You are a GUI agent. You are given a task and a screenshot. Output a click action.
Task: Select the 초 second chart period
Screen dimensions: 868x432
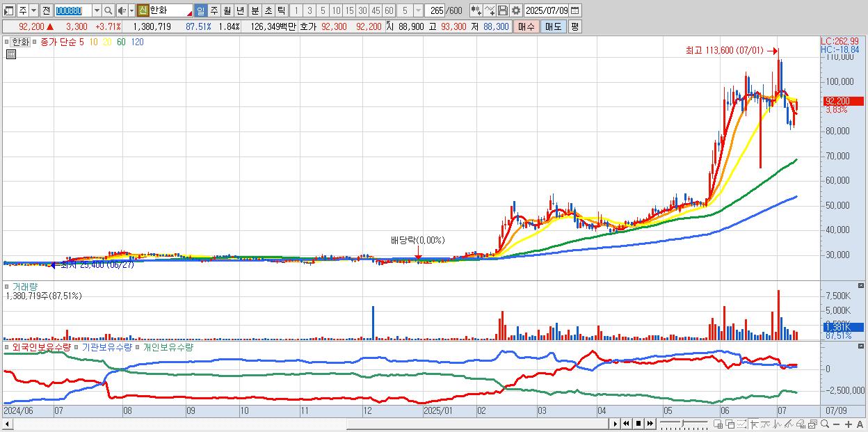(x=268, y=11)
